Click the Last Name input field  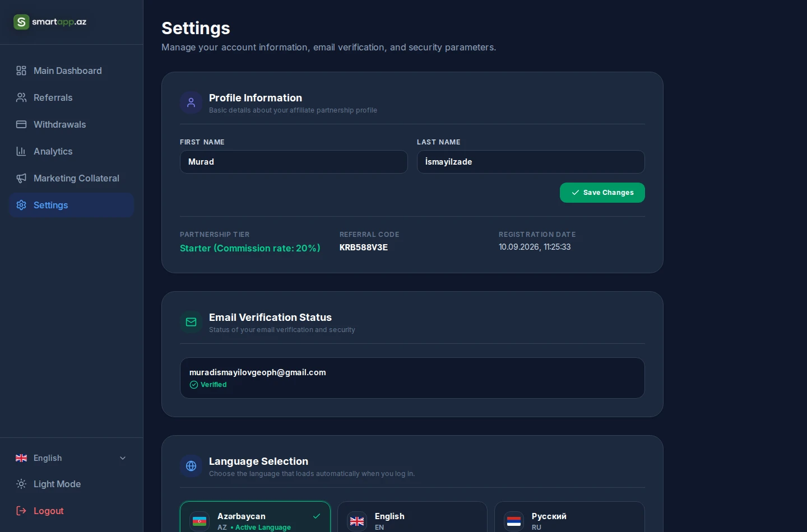531,162
